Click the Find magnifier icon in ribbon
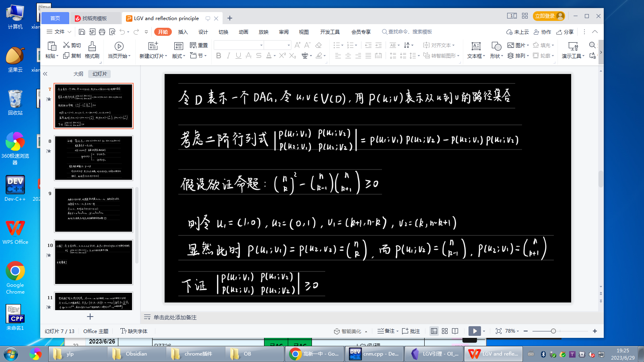Image resolution: width=644 pixels, height=362 pixels. [592, 45]
